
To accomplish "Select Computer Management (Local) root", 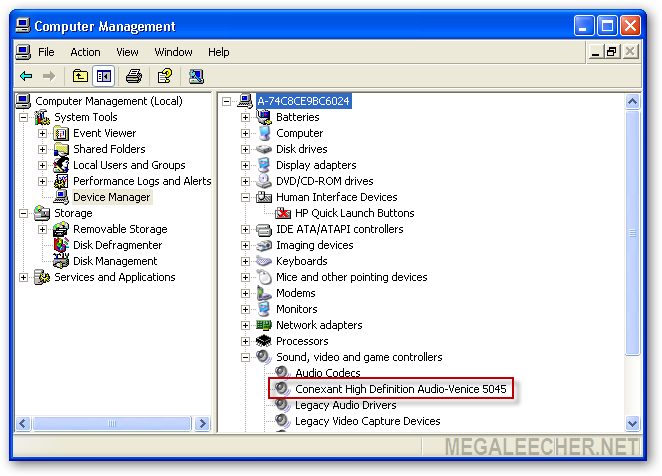I will [109, 101].
